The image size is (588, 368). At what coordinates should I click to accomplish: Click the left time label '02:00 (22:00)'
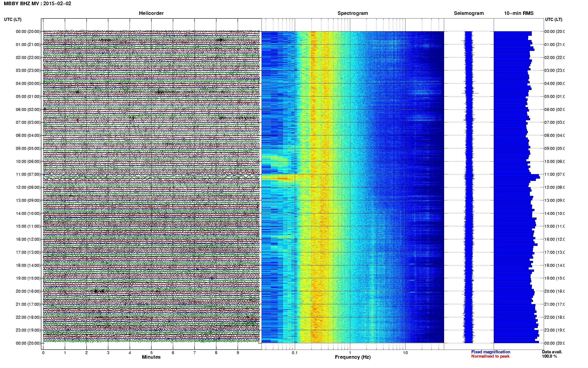[28, 58]
